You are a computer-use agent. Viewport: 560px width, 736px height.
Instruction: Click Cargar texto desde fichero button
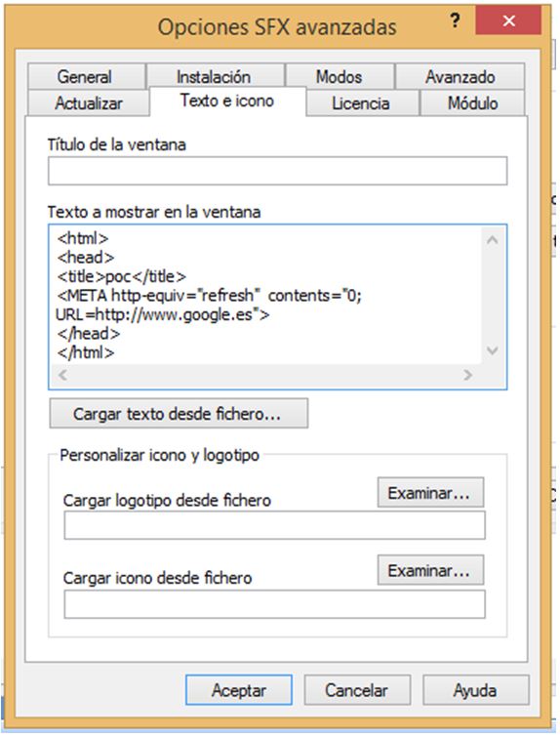[x=179, y=413]
